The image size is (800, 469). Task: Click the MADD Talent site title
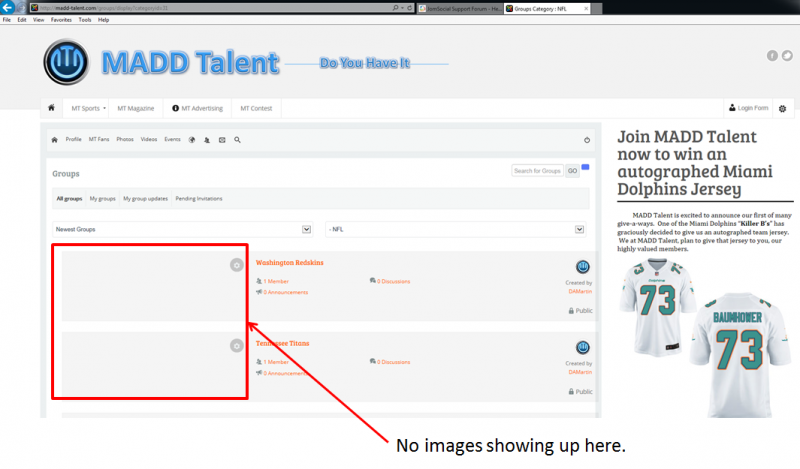tap(190, 62)
